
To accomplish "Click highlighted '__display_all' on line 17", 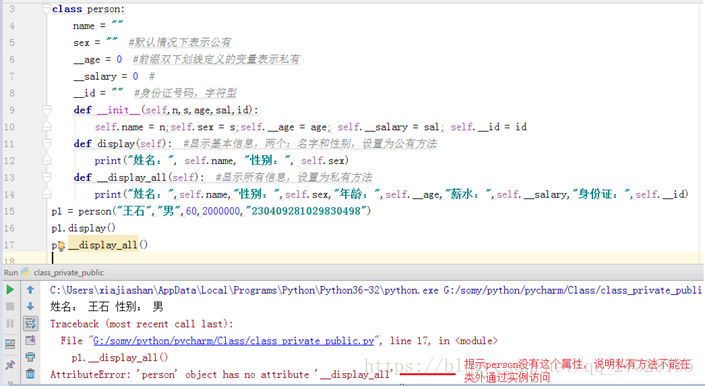I will (x=103, y=245).
